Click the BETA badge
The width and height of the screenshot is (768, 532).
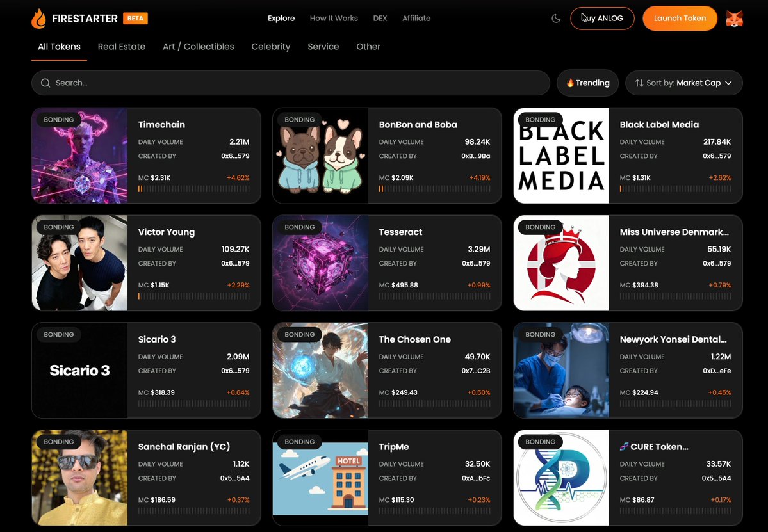click(135, 18)
